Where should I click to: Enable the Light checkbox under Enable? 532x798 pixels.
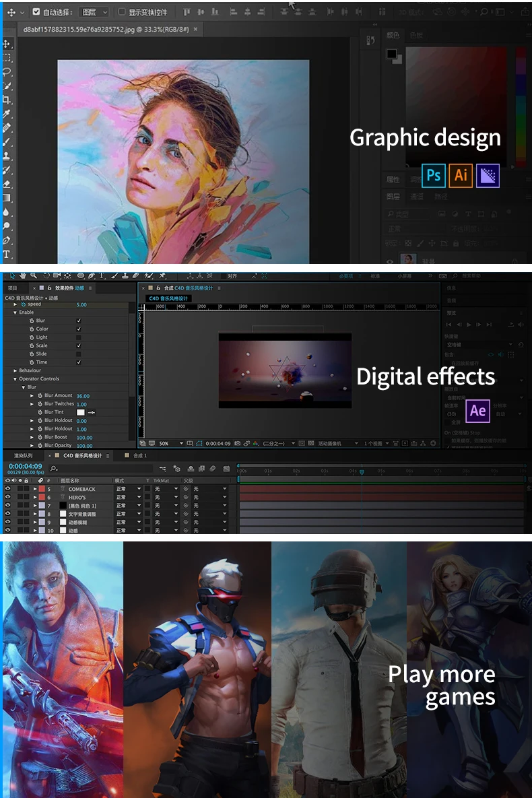point(79,337)
